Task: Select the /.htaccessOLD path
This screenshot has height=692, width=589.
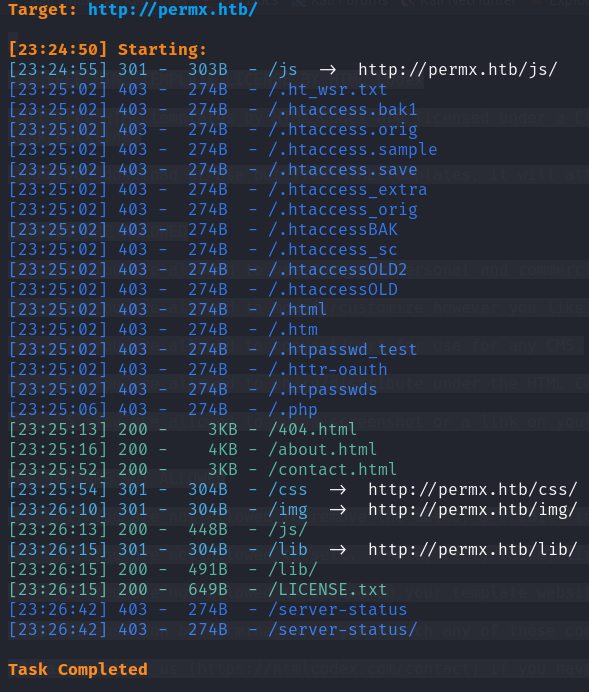Action: coord(333,290)
